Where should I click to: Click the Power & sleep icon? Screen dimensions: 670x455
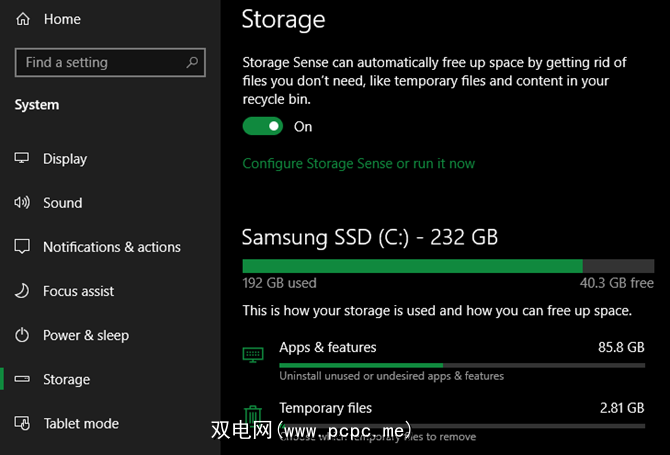click(22, 335)
